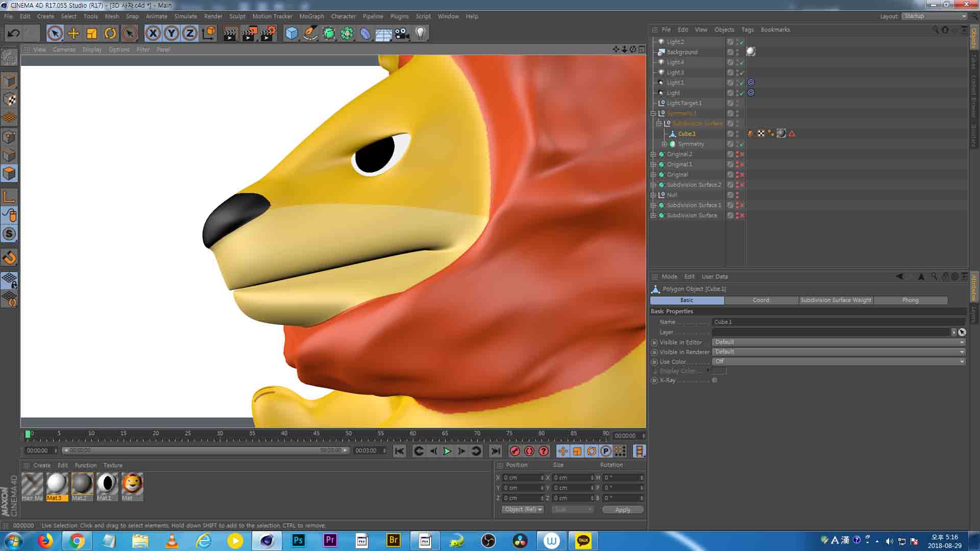Toggle Original.1 enable red X

[742, 164]
